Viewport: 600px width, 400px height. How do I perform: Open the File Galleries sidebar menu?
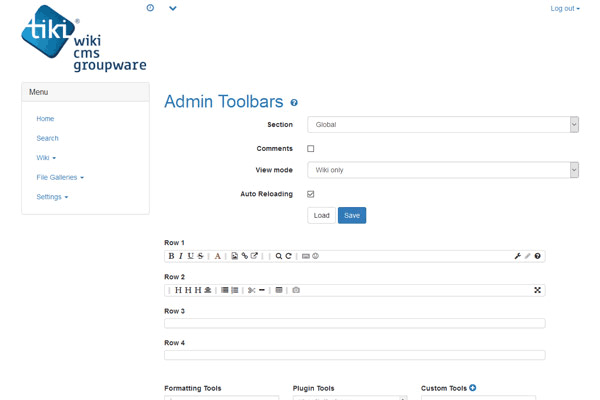[60, 177]
